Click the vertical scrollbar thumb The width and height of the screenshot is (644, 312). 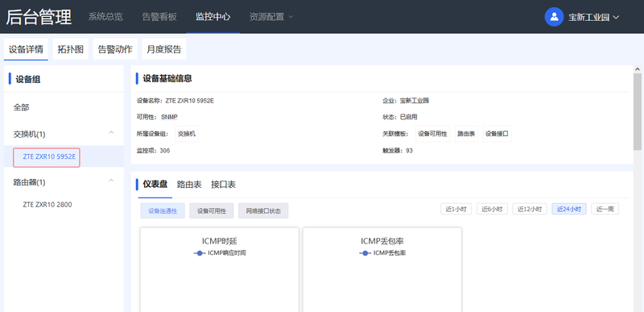pyautogui.click(x=637, y=111)
